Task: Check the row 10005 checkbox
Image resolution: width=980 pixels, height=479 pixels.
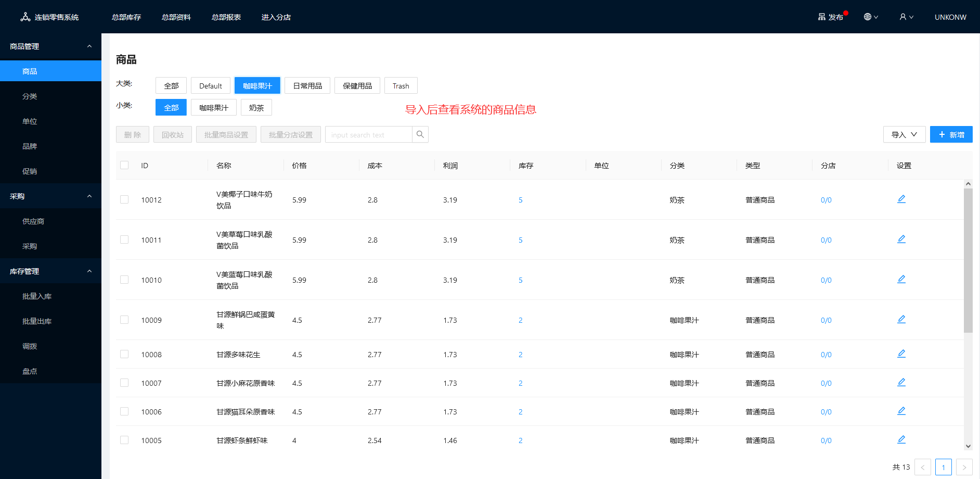Action: 124,440
